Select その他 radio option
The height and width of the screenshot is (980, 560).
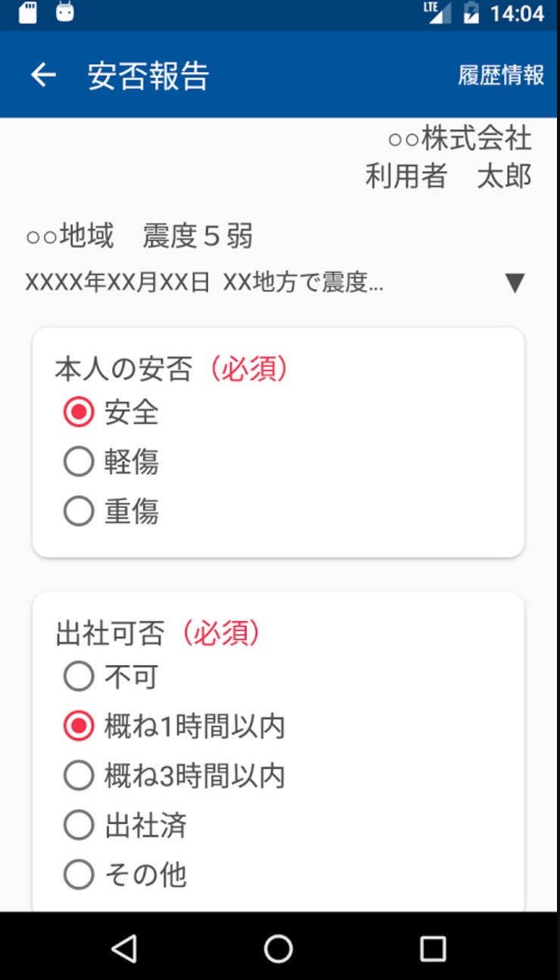(x=79, y=875)
